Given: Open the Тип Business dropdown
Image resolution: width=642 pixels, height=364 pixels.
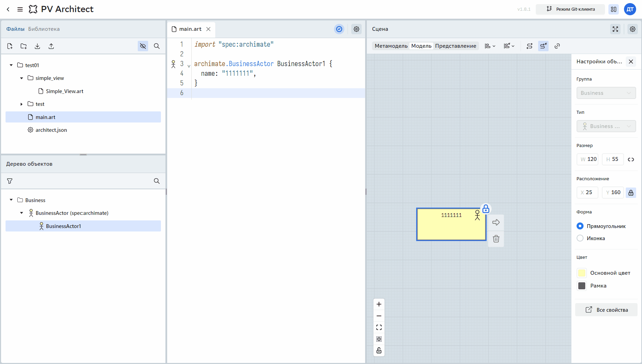Looking at the screenshot, I should click(606, 126).
